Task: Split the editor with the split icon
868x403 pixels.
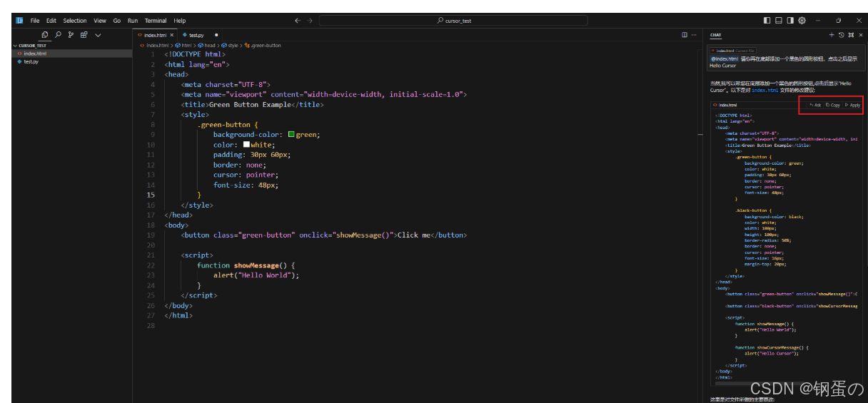Action: pos(685,34)
